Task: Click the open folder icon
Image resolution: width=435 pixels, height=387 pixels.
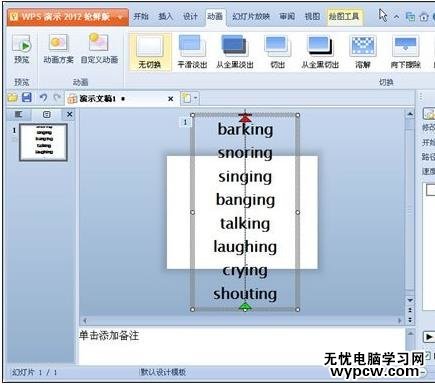Action: (x=12, y=98)
